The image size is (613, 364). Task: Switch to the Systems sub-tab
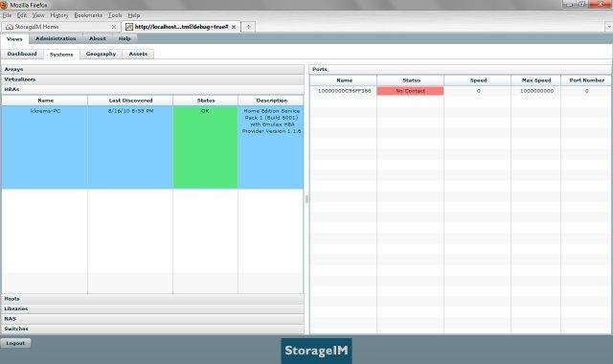click(61, 55)
